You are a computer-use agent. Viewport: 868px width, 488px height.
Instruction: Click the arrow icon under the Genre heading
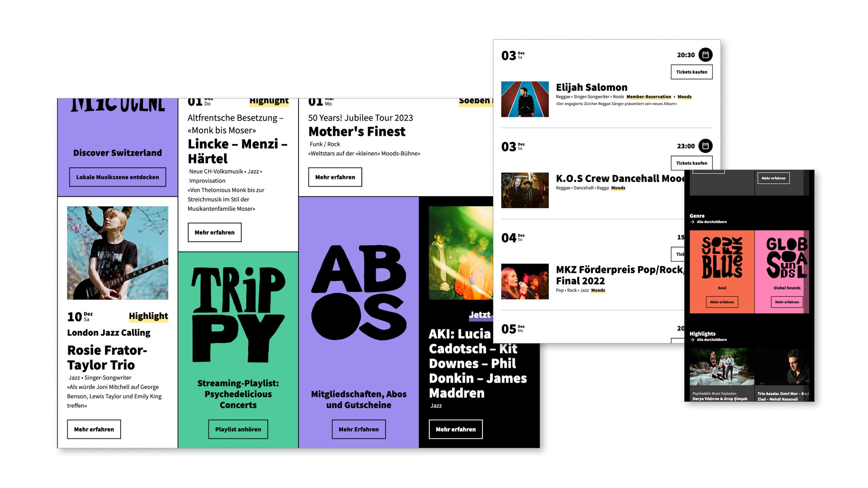point(692,222)
